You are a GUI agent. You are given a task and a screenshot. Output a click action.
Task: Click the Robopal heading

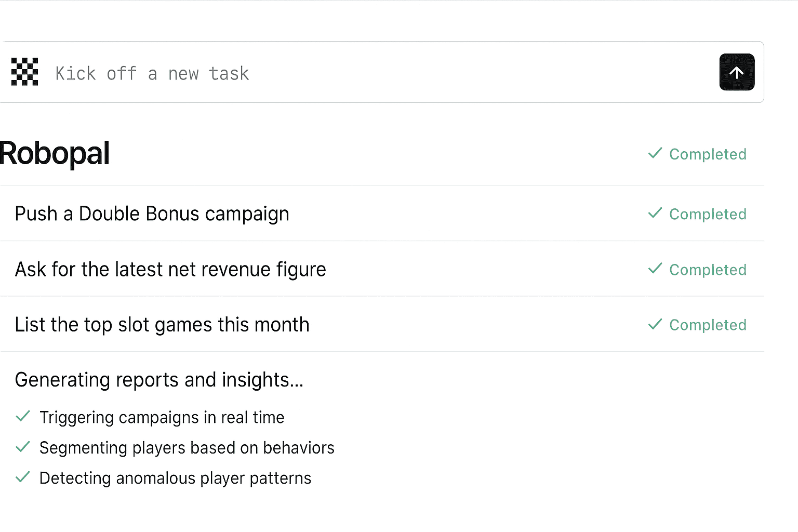click(55, 154)
